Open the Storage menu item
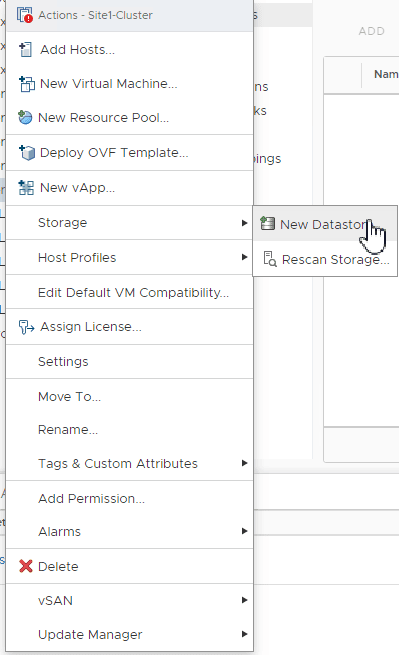The height and width of the screenshot is (655, 399). [130, 223]
